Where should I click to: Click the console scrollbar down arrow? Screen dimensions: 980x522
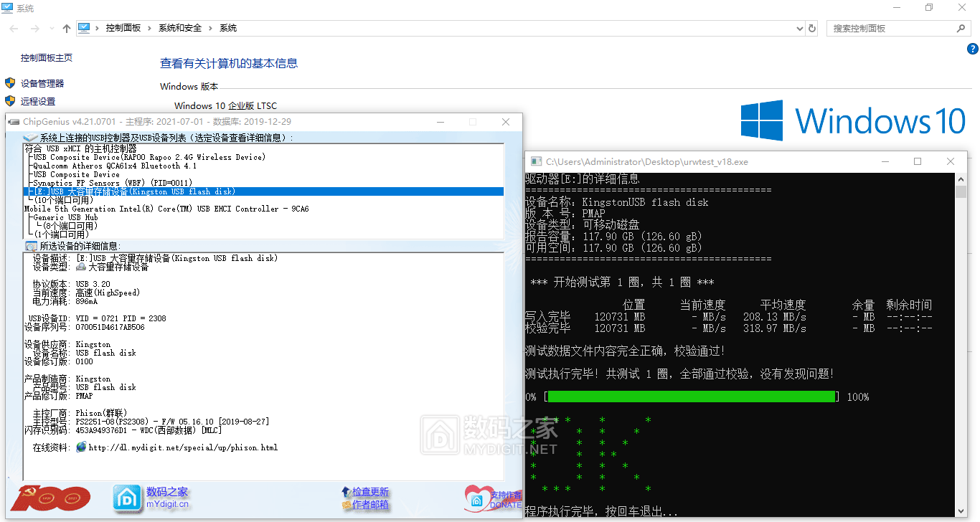point(961,511)
